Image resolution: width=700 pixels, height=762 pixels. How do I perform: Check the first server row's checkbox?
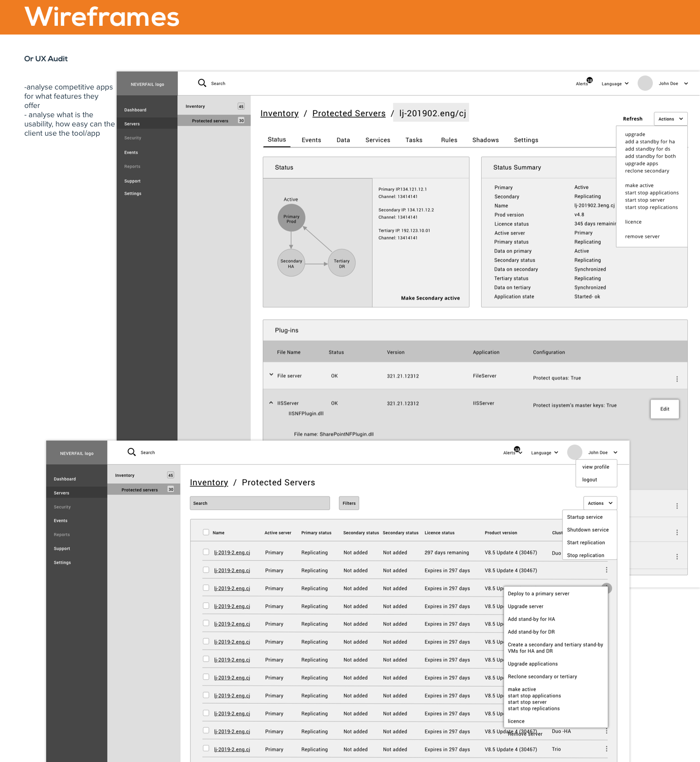[x=206, y=552]
